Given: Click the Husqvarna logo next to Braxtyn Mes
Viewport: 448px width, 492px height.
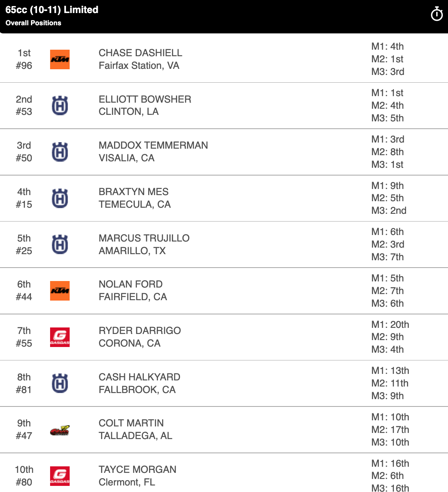Looking at the screenshot, I should [60, 198].
